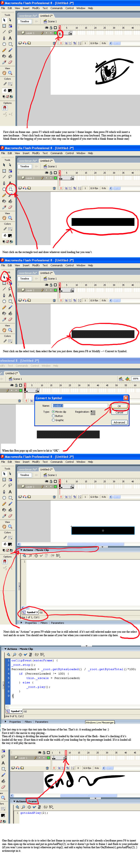The width and height of the screenshot is (140, 868).
Task: Pick the Oval tool in eye-drawing window
Action: [4, 44]
